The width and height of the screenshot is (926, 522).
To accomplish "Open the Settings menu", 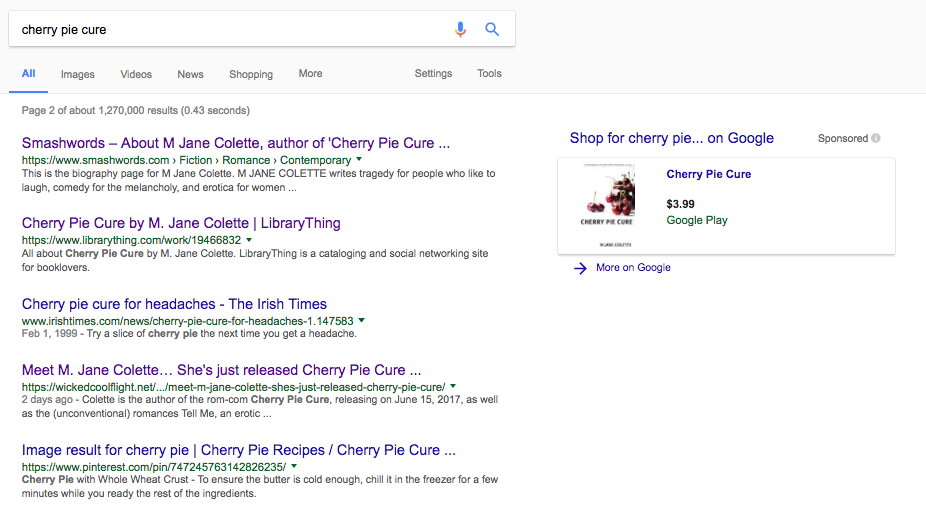I will tap(433, 74).
